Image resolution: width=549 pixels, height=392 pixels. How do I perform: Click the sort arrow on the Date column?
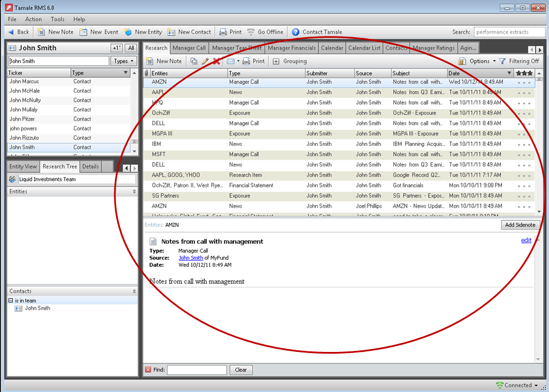tap(509, 73)
